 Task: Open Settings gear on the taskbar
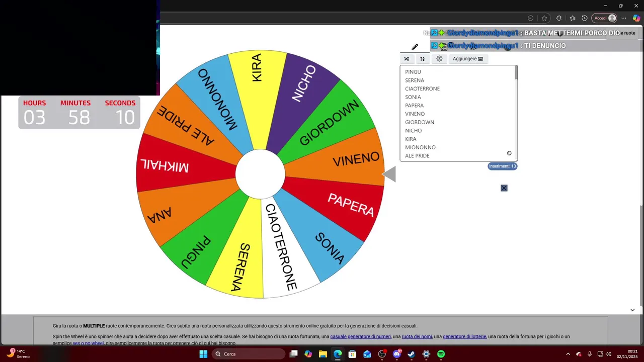click(426, 354)
